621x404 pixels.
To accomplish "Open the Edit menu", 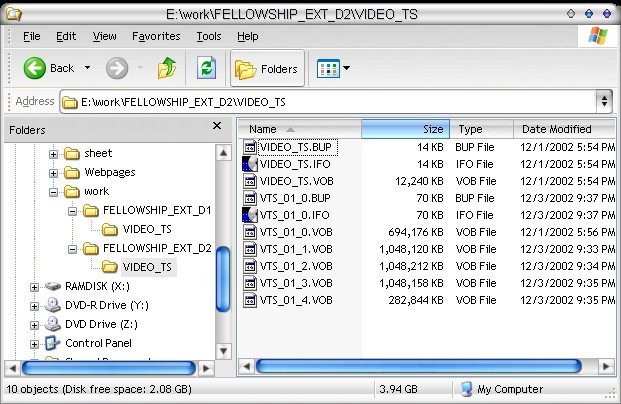I will 66,36.
